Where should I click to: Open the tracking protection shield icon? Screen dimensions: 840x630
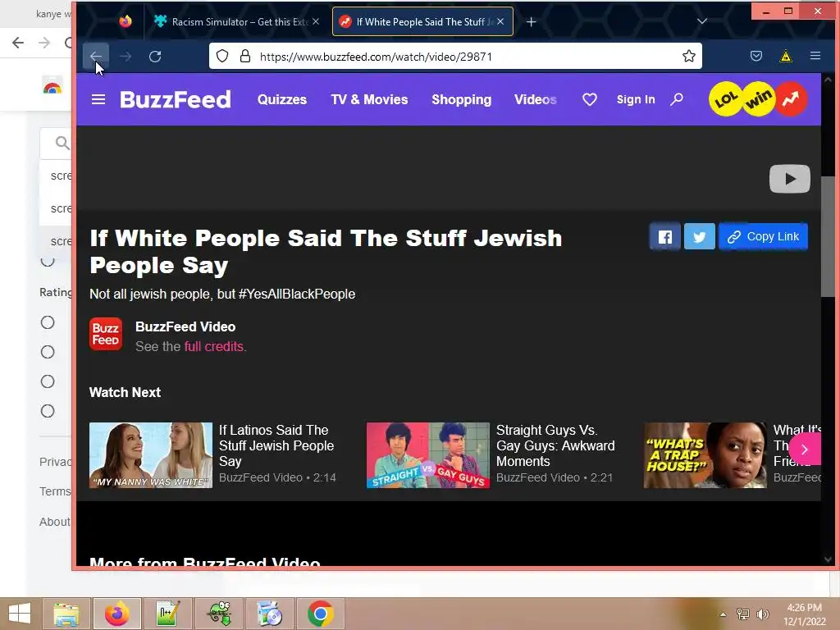(x=222, y=57)
